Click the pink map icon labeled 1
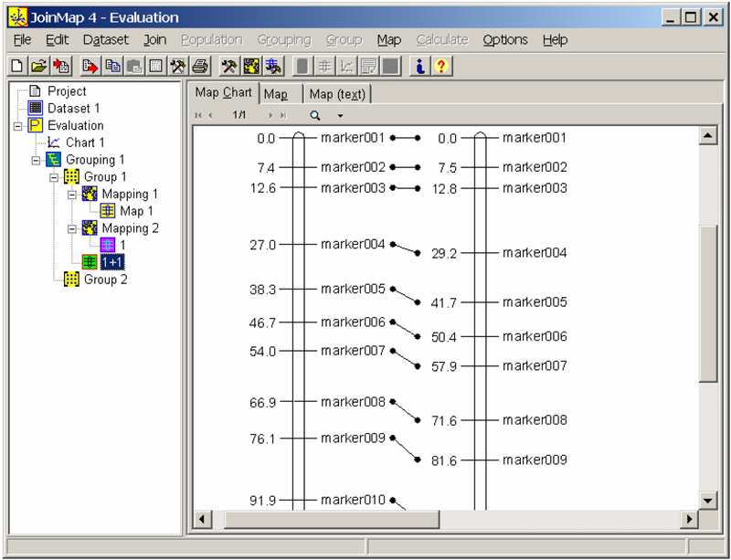The width and height of the screenshot is (731, 560). pyautogui.click(x=108, y=245)
